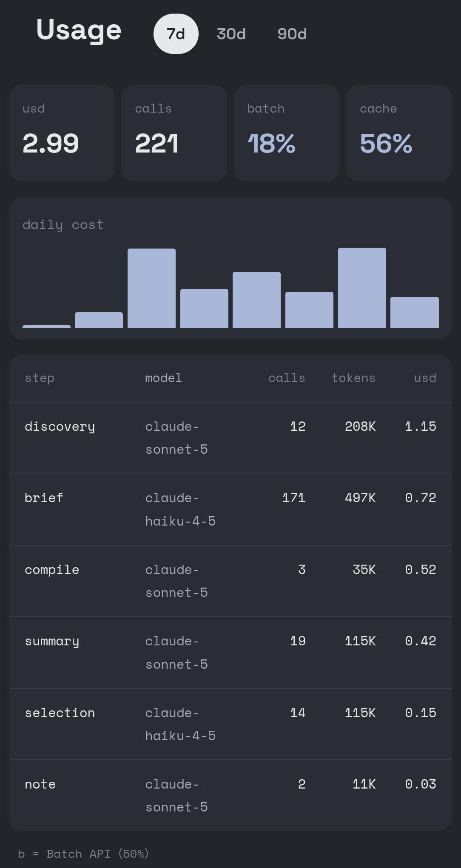Click the compile row 3 calls value

pos(302,569)
